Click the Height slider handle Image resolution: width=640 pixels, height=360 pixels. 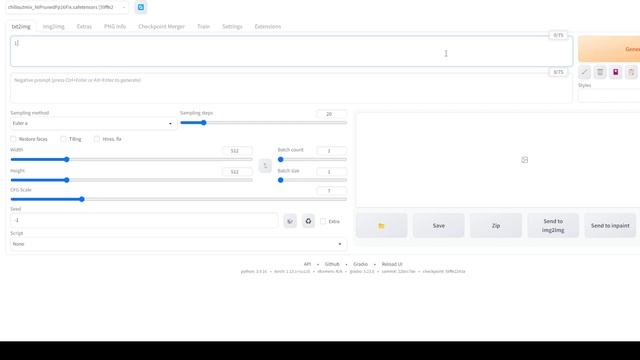tap(67, 180)
